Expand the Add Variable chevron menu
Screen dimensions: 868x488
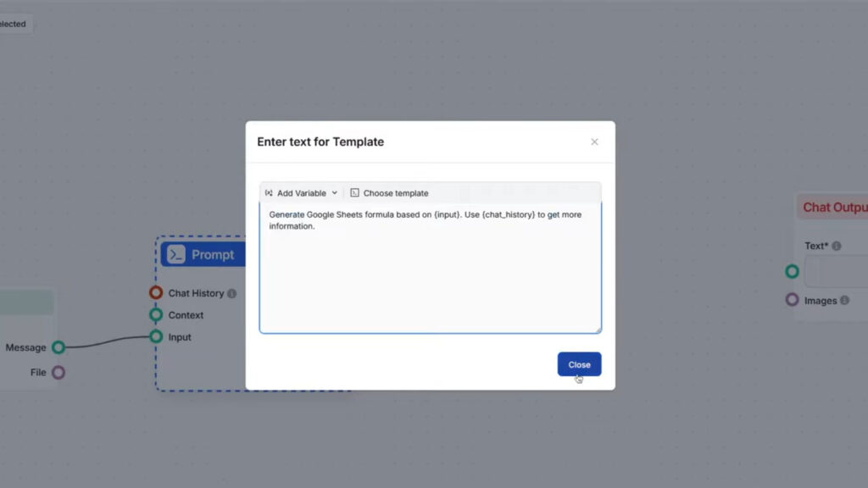(334, 192)
